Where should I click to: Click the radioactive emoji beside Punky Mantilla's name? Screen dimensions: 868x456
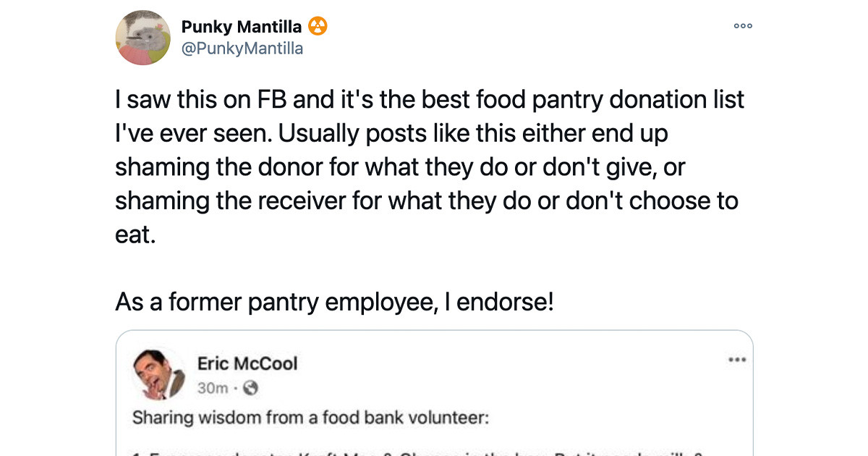click(x=318, y=25)
